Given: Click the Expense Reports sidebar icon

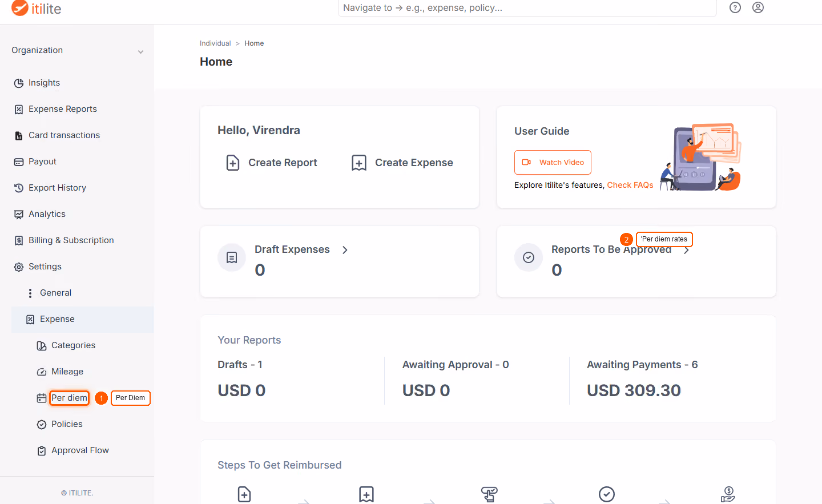Looking at the screenshot, I should pyautogui.click(x=19, y=110).
